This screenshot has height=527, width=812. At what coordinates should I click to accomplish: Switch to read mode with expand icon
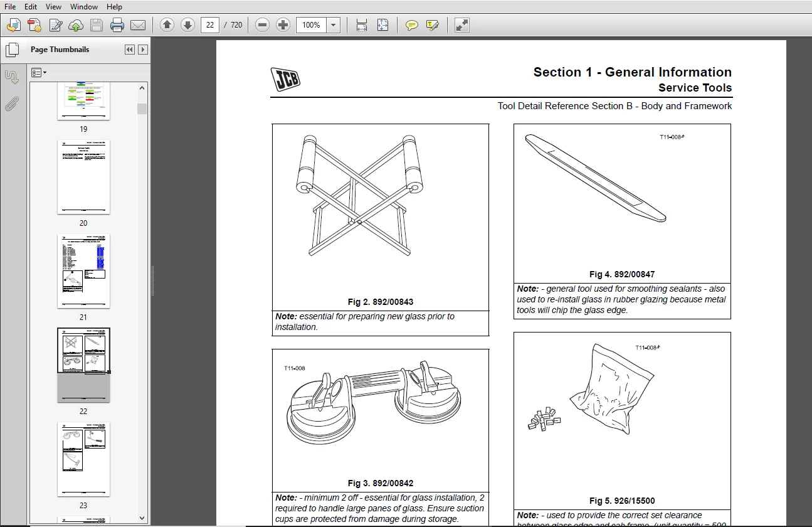pos(461,25)
